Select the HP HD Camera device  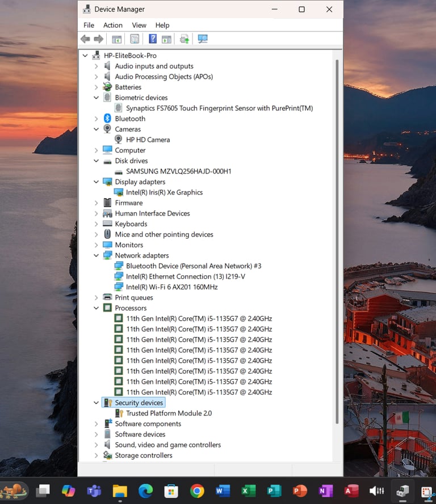point(148,140)
